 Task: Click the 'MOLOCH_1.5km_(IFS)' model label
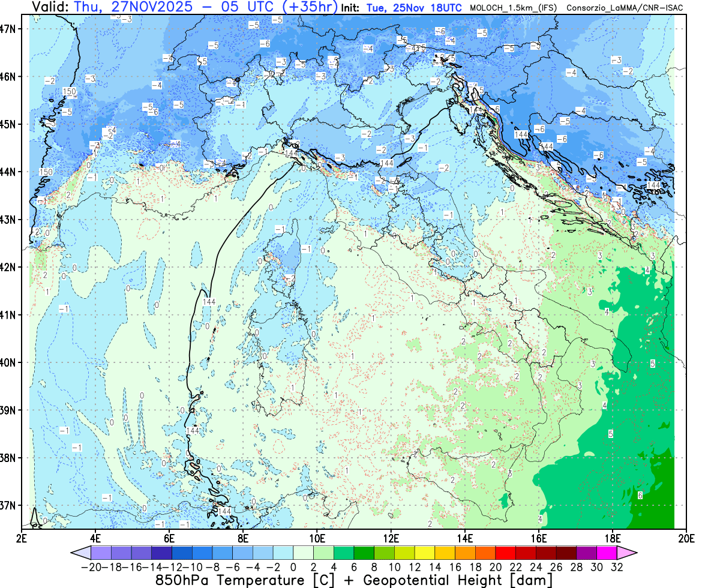coord(511,8)
